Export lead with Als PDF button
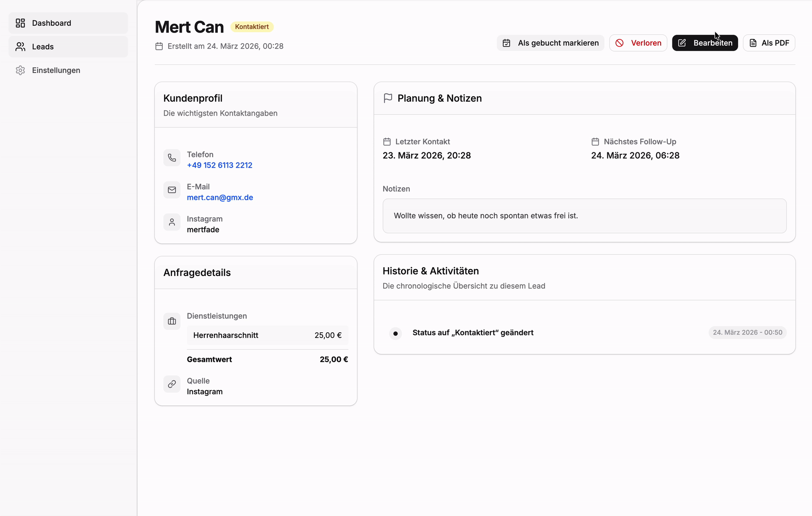This screenshot has width=812, height=516. [x=768, y=43]
